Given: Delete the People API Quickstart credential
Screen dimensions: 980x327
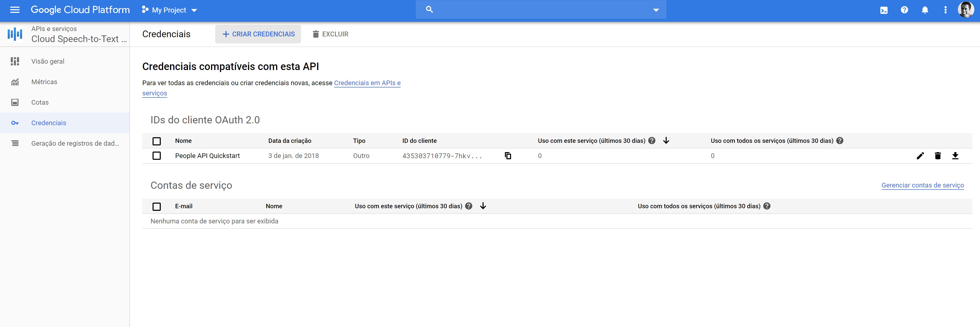Looking at the screenshot, I should tap(938, 156).
